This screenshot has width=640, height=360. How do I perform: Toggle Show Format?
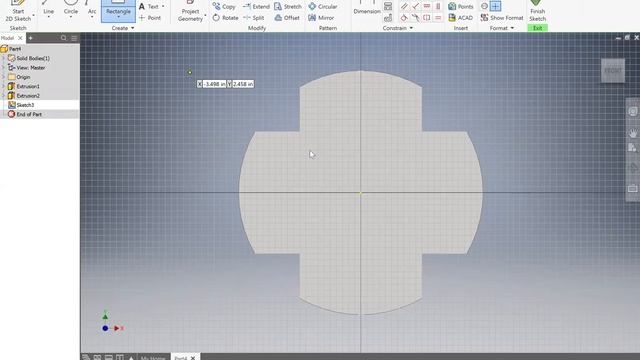pyautogui.click(x=502, y=18)
